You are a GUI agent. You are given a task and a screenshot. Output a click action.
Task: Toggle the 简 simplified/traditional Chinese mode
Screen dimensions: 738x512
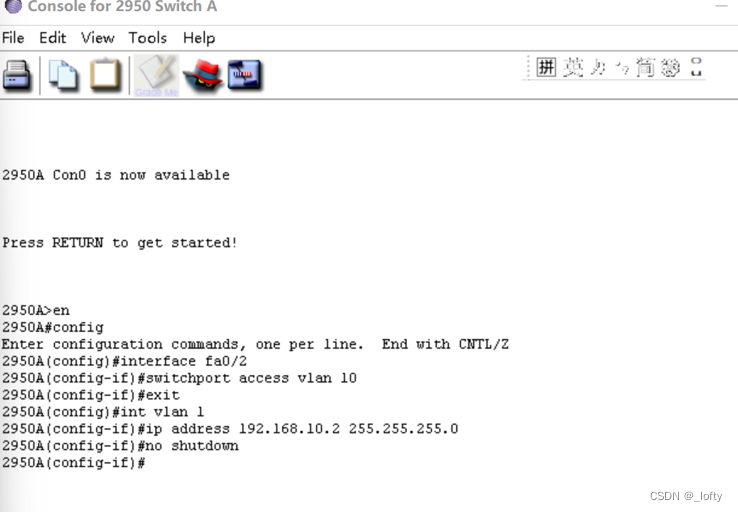[x=645, y=68]
